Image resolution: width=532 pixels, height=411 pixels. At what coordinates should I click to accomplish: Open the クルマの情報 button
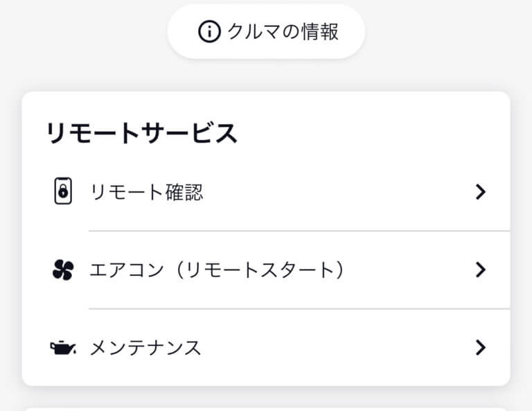(266, 32)
